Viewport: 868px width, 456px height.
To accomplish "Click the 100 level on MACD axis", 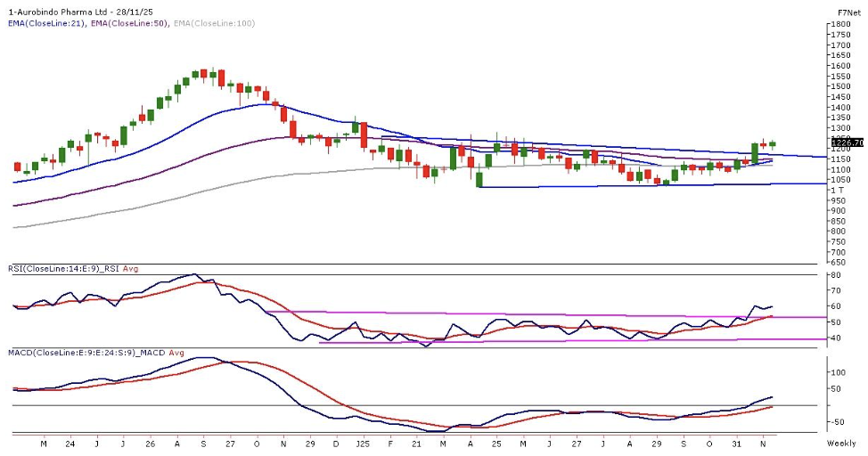I will pos(839,372).
